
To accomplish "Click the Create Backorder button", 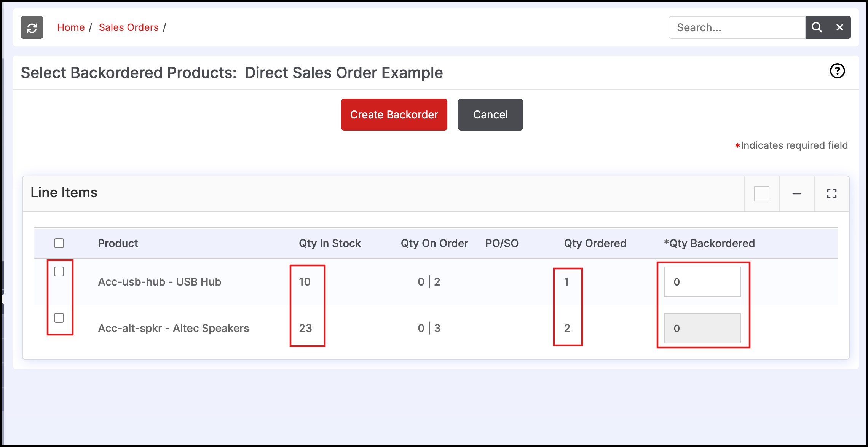I will click(x=394, y=115).
